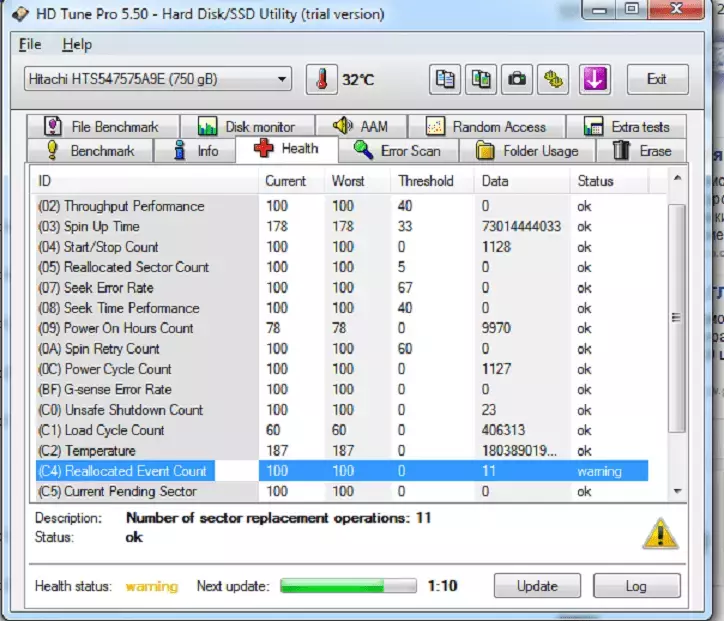Select the (02) Throughput Performance row
Viewport: 724px width, 621px height.
[x=342, y=206]
